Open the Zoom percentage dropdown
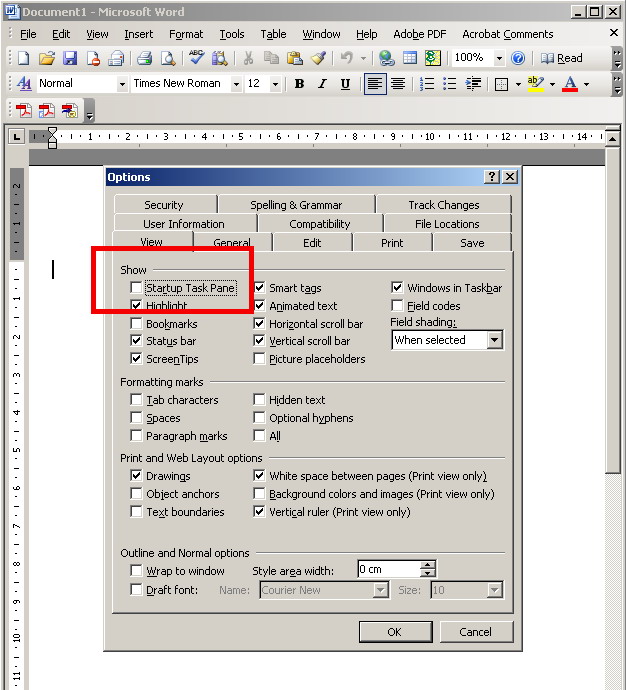The height and width of the screenshot is (690, 626). (499, 58)
